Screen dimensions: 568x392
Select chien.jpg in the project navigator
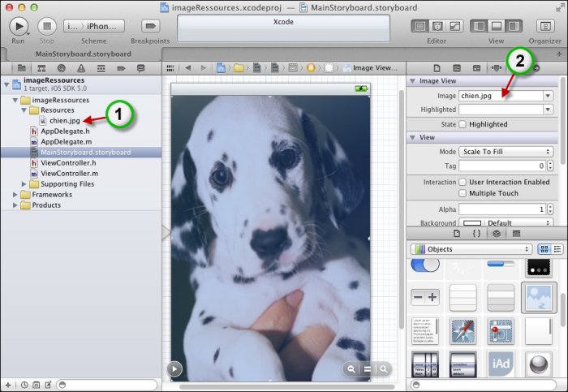click(63, 121)
